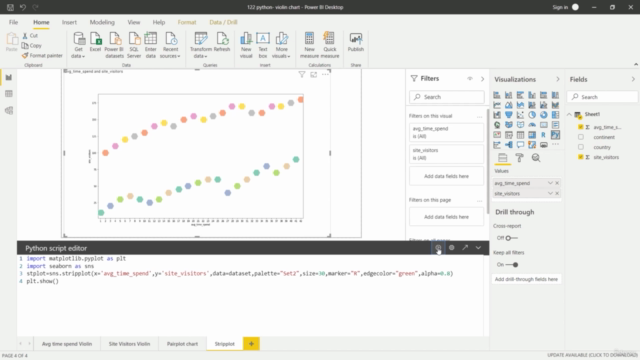Collapse the Fields pane
640x360 pixels.
pos(633,79)
